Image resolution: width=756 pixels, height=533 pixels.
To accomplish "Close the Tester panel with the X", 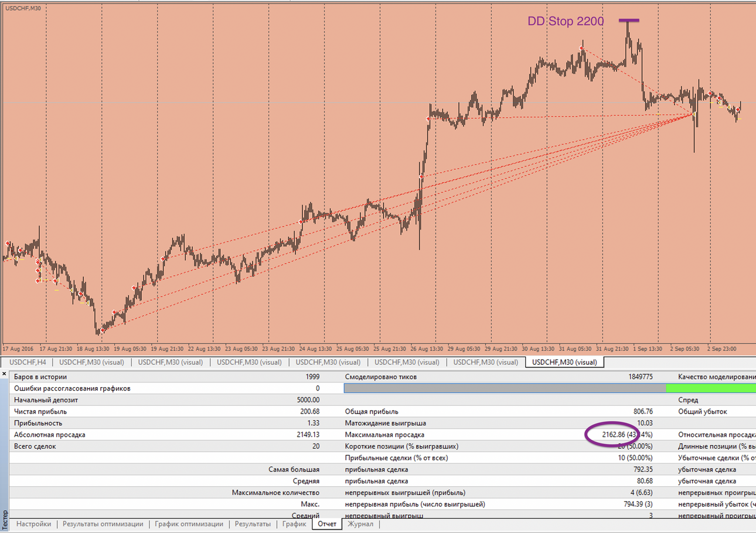I will coord(5,373).
